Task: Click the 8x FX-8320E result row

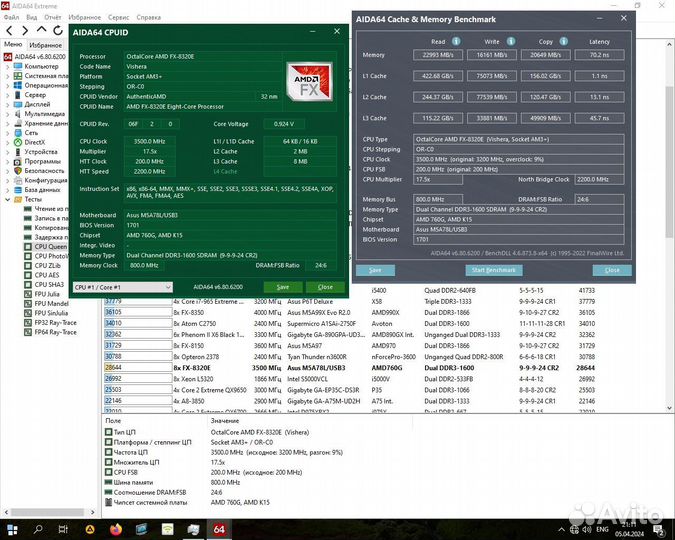Action: tap(350, 368)
